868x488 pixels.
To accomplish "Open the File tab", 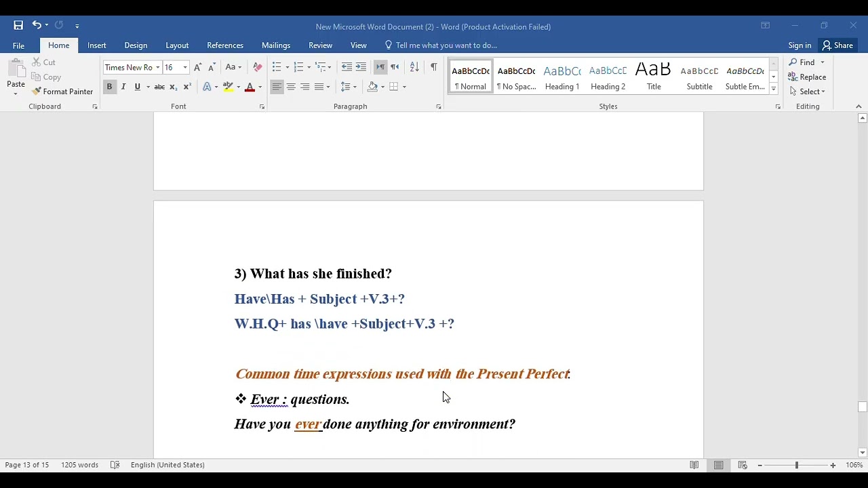I will [18, 45].
